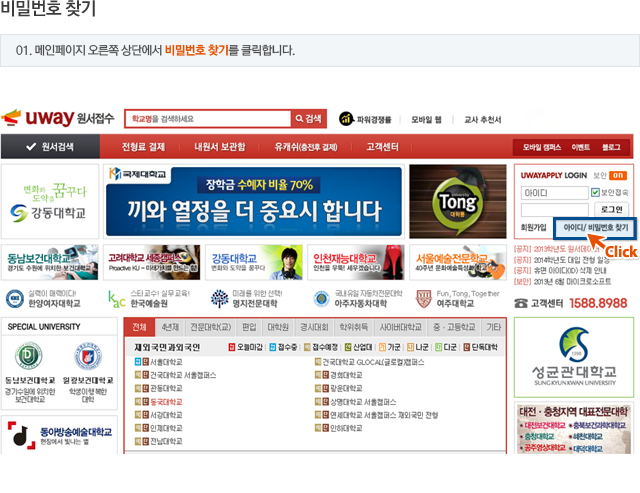Switch to the 4년제 tab
The image size is (640, 493).
pyautogui.click(x=170, y=327)
